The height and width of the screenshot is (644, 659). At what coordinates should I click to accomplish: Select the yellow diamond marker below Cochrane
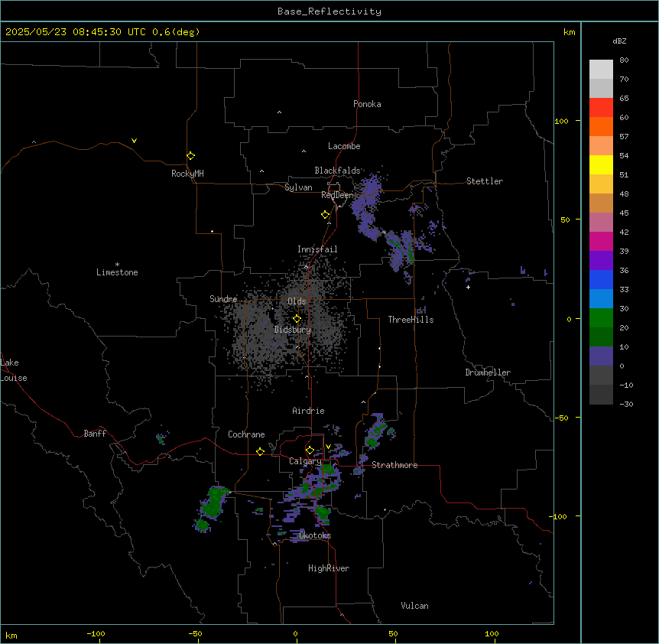260,451
